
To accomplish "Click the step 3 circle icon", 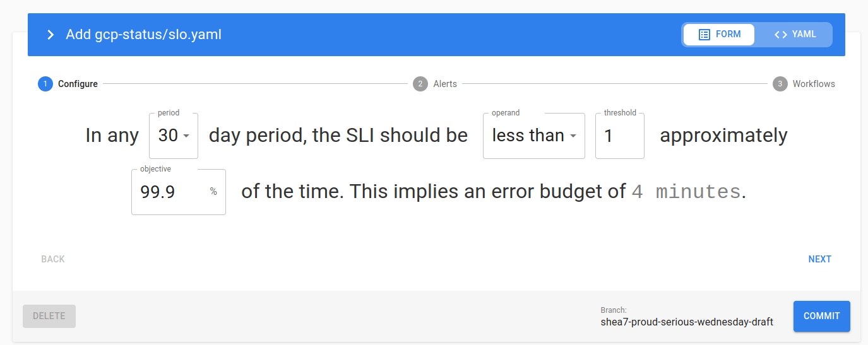I will coord(780,84).
